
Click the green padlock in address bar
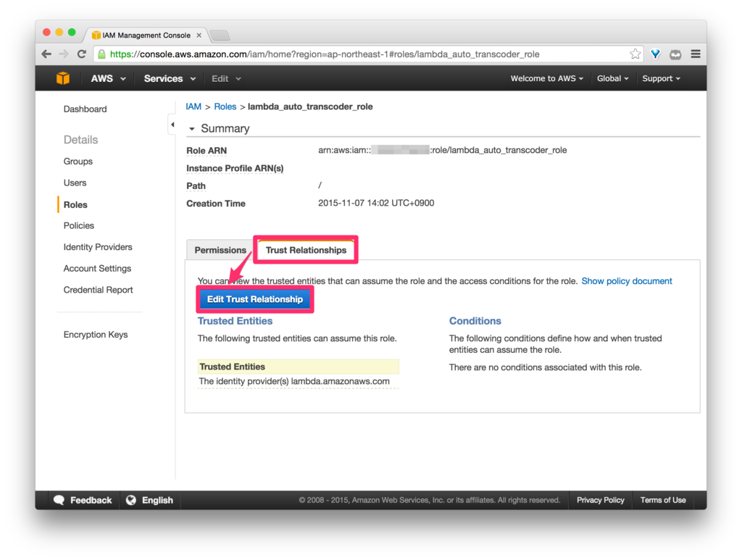(x=101, y=54)
